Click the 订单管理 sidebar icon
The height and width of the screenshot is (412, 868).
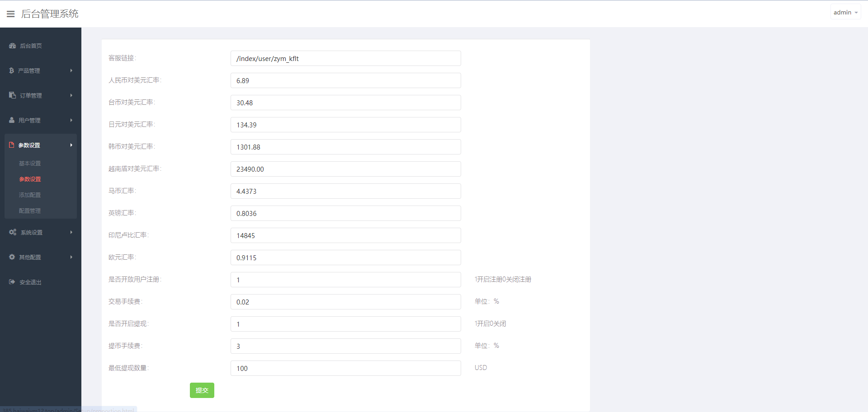12,95
